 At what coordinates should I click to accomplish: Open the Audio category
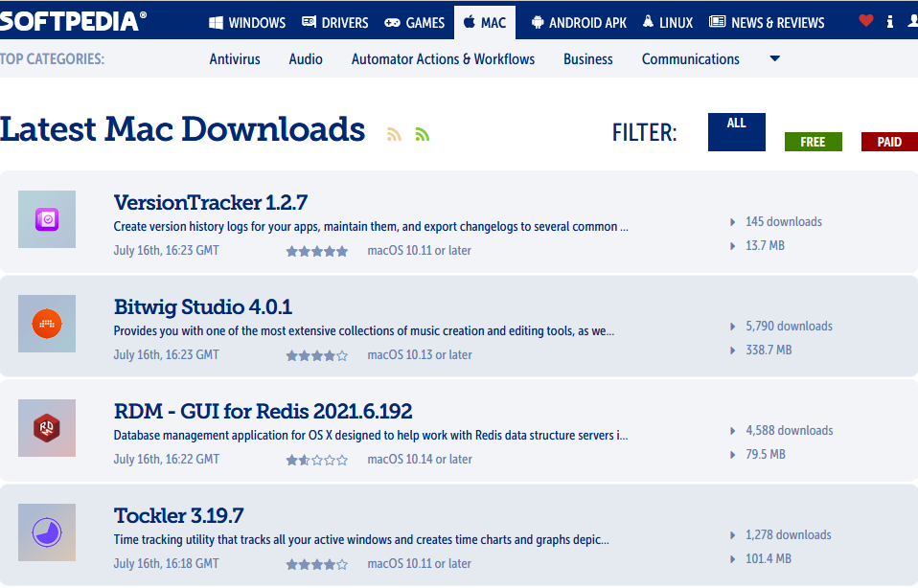pyautogui.click(x=306, y=59)
